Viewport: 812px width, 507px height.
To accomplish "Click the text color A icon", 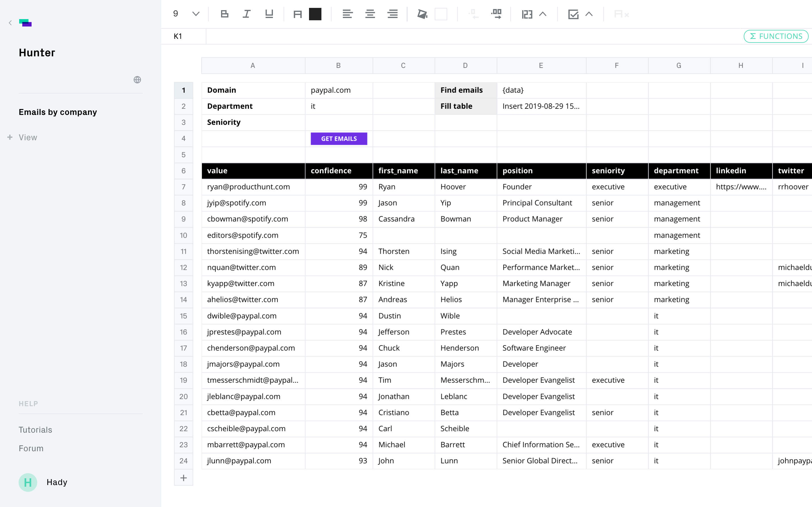I will point(297,14).
